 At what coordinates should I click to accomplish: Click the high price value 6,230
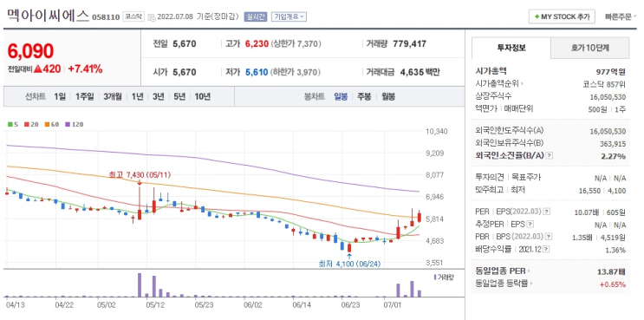point(257,43)
